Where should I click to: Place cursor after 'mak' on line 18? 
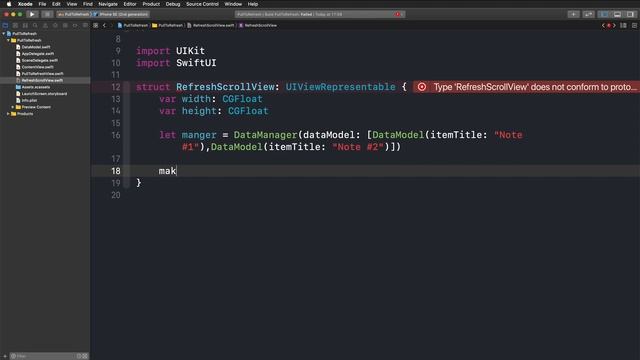177,171
